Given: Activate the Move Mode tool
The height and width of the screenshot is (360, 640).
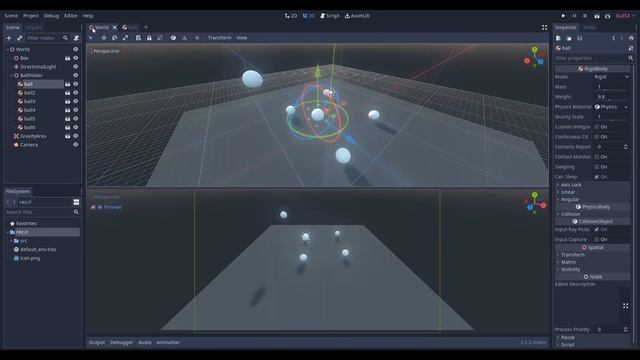Looking at the screenshot, I should [104, 38].
